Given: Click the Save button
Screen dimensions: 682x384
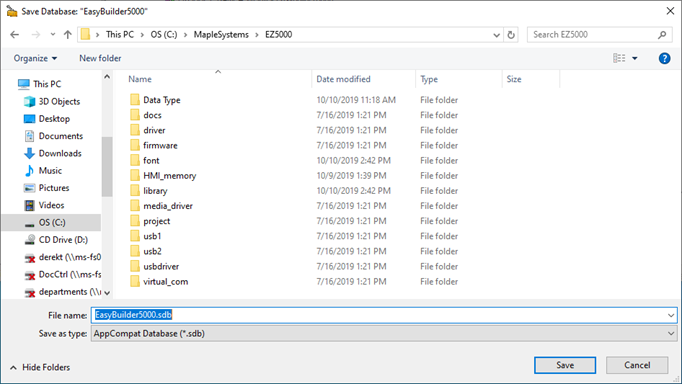Looking at the screenshot, I should coord(565,365).
